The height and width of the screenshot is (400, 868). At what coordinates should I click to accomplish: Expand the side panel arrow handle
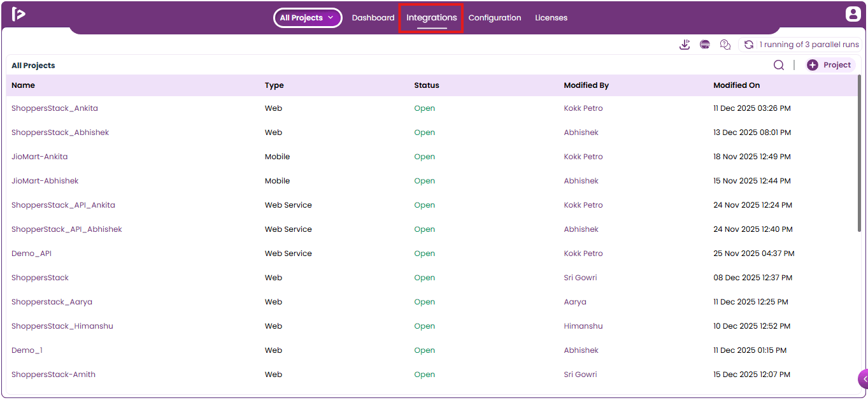pos(863,379)
